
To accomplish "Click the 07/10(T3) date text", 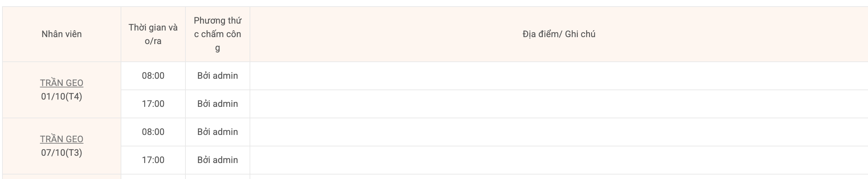I will click(x=62, y=153).
